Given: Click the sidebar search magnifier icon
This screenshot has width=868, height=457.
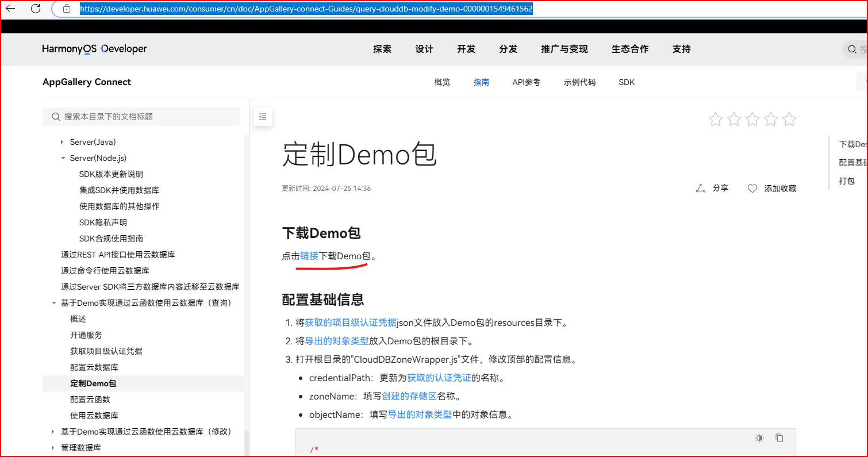Looking at the screenshot, I should coord(56,117).
